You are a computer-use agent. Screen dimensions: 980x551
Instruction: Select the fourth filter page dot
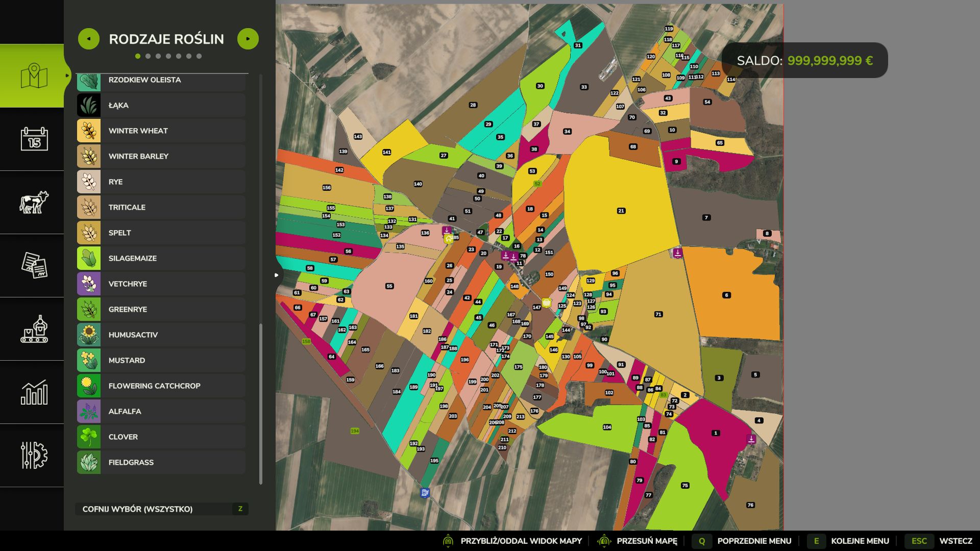[x=168, y=56]
